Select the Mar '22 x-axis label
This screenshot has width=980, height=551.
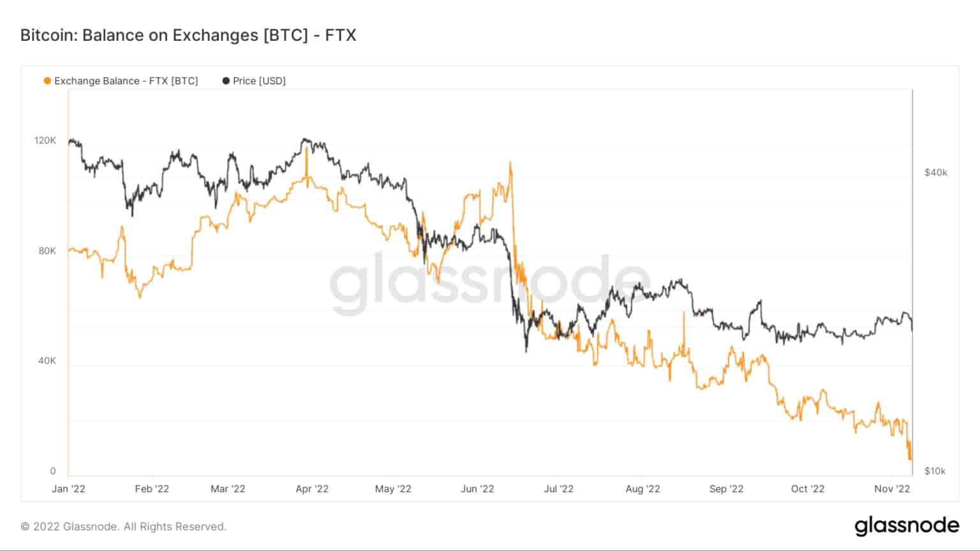228,489
